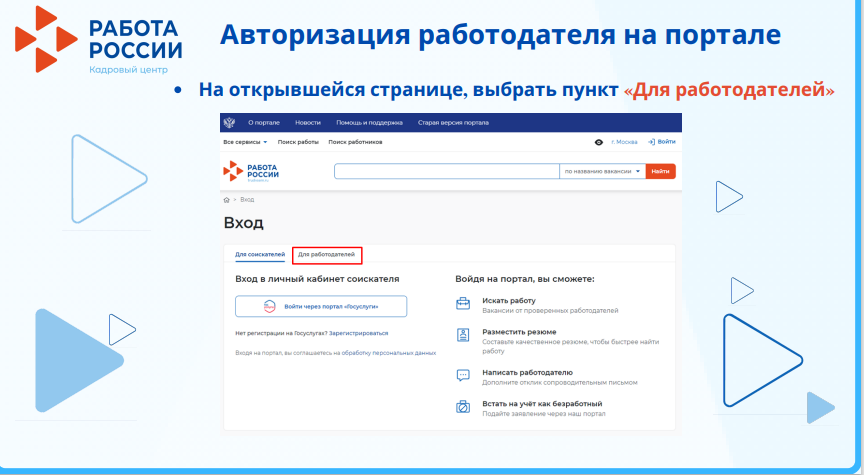The width and height of the screenshot is (864, 475).
Task: Switch to the "Для соискателей" tab
Action: 260,255
